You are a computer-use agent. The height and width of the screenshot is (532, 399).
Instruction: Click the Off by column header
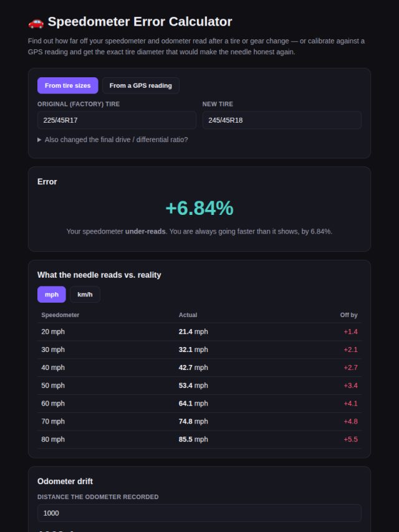[x=349, y=315]
